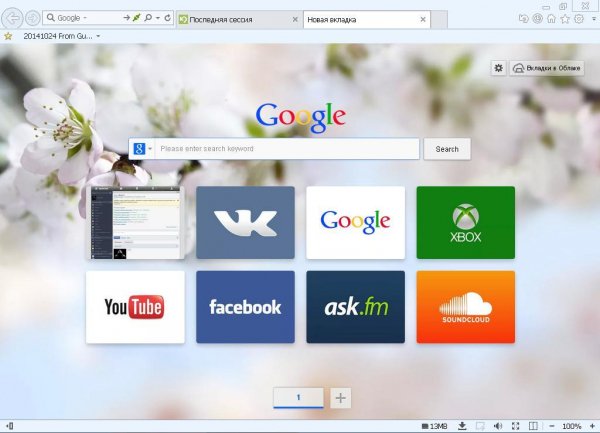The width and height of the screenshot is (600, 433).
Task: Open the YouTube quick access tile
Action: (x=135, y=307)
